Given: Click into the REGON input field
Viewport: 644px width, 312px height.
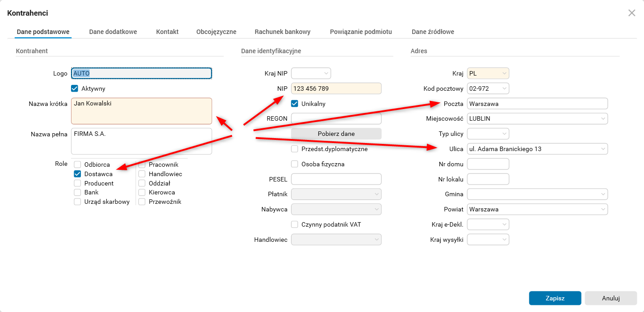Looking at the screenshot, I should tap(336, 118).
